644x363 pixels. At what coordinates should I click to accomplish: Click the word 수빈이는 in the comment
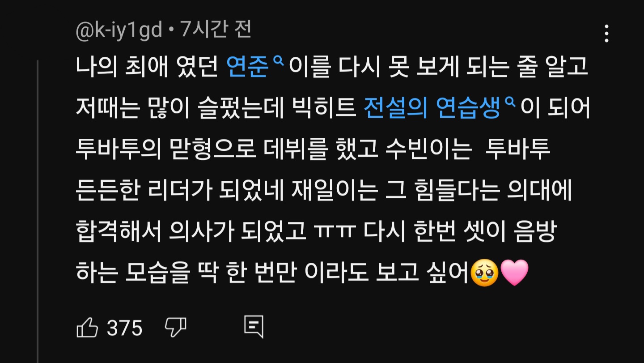click(428, 150)
